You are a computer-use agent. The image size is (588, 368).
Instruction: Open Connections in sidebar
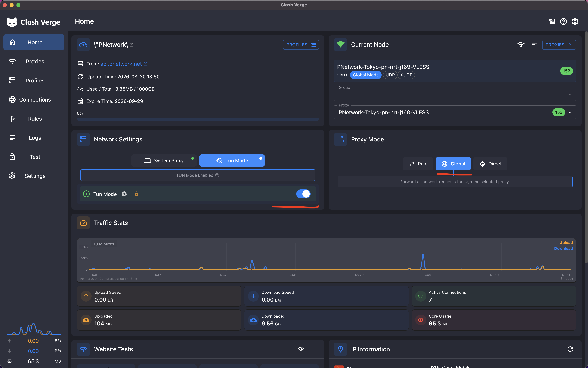click(34, 99)
